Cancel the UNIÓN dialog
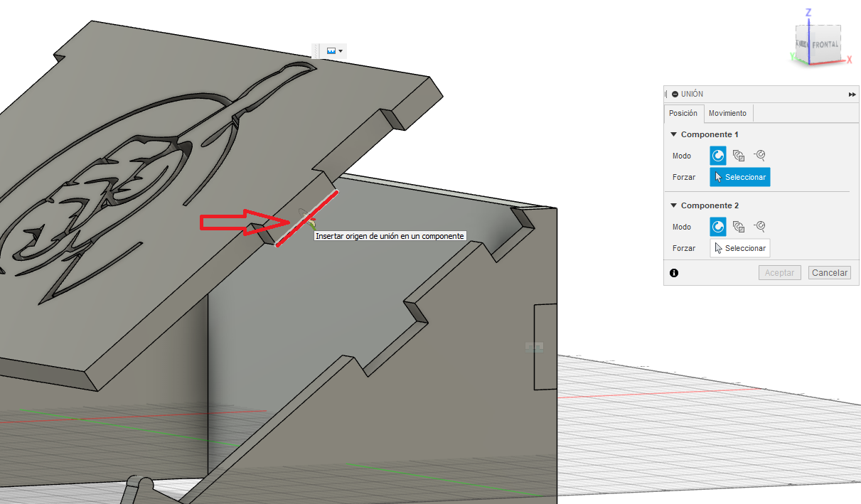Viewport: 861px width, 504px height. coord(830,273)
